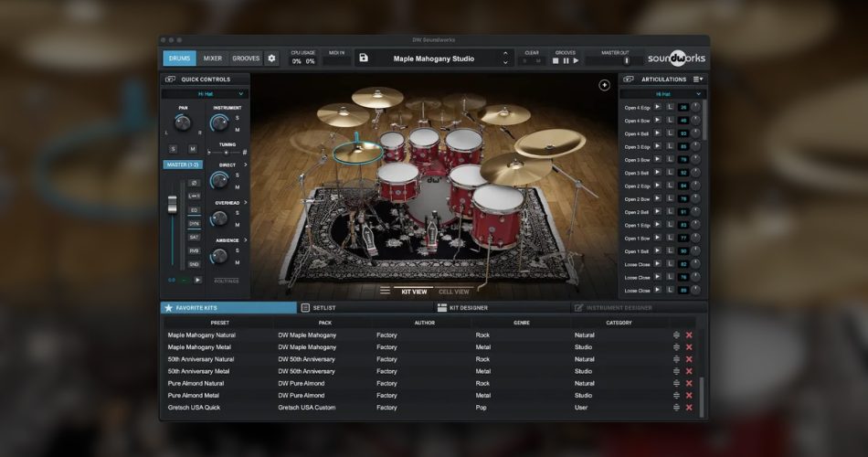Image resolution: width=868 pixels, height=457 pixels.
Task: Click the Tuning slider
Action: [226, 152]
